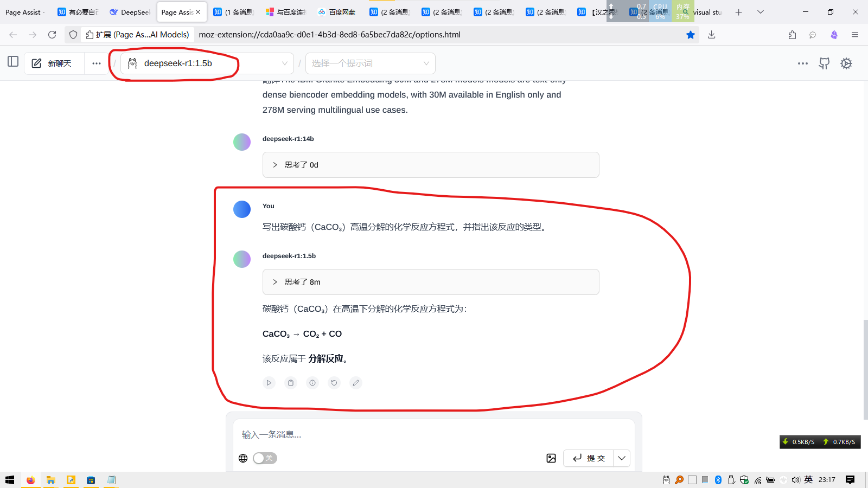Screen dimensions: 868x488
Task: Click the globe web search icon
Action: tap(243, 458)
